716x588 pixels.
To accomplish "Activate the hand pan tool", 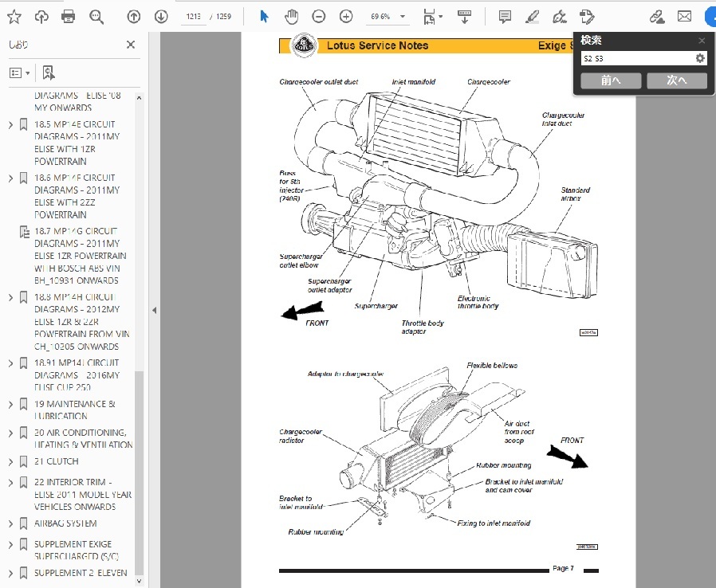I will [291, 17].
